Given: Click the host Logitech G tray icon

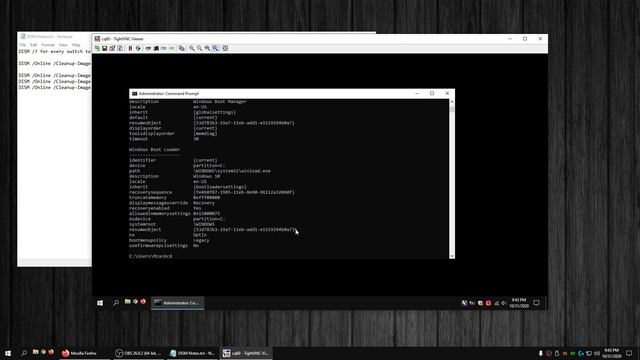Looking at the screenshot, I should point(581,353).
